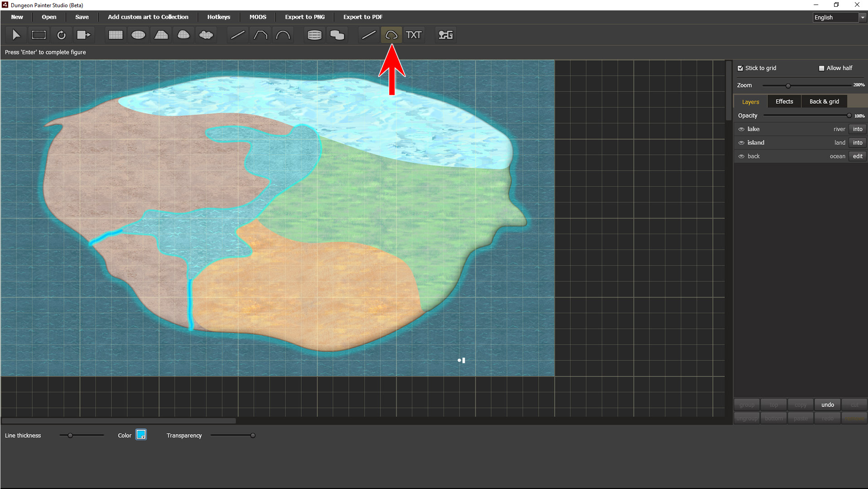Screen dimensions: 868x489
Task: Select the TXT text tool
Action: click(414, 35)
